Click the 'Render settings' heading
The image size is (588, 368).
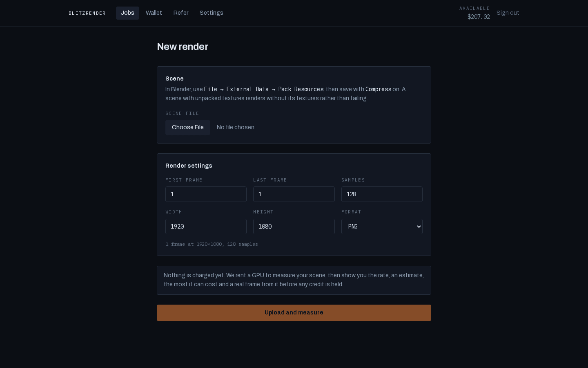[x=189, y=166]
